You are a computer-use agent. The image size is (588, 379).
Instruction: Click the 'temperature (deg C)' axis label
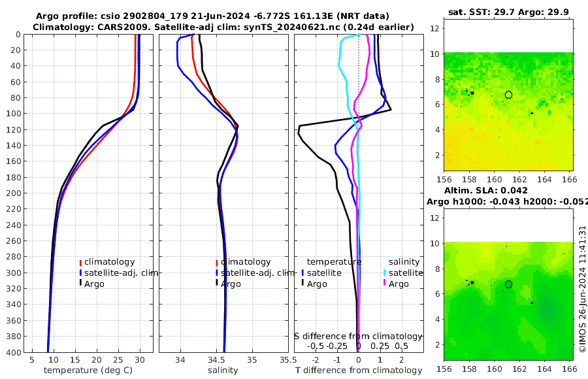88,371
